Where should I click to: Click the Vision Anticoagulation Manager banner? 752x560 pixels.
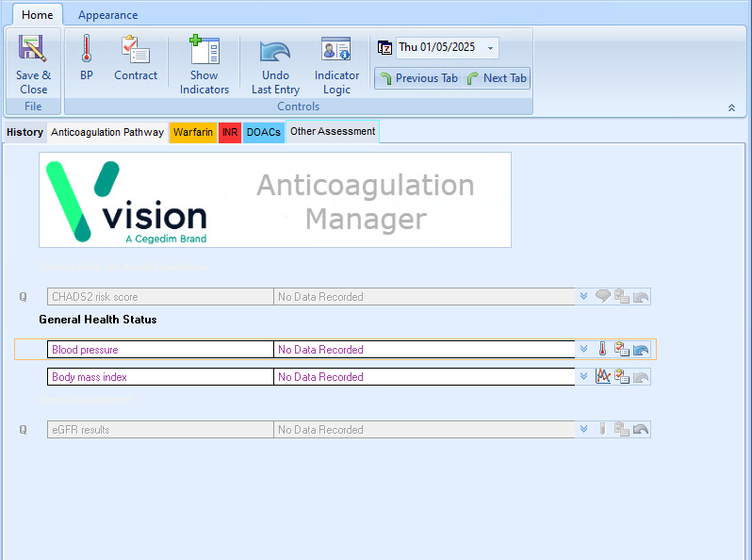tap(275, 200)
